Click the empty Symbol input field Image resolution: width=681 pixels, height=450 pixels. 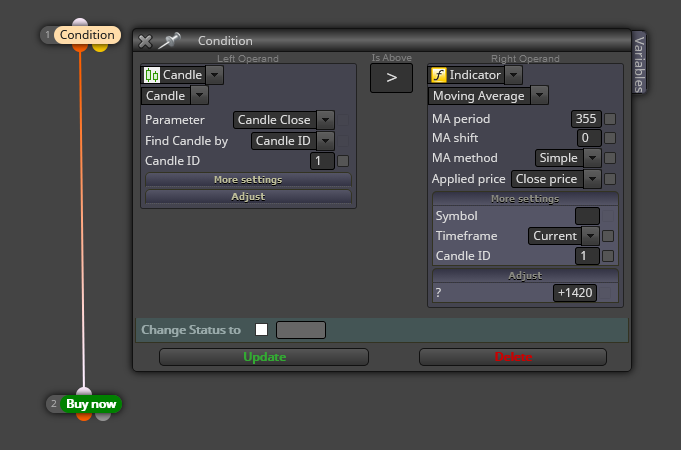pos(587,216)
